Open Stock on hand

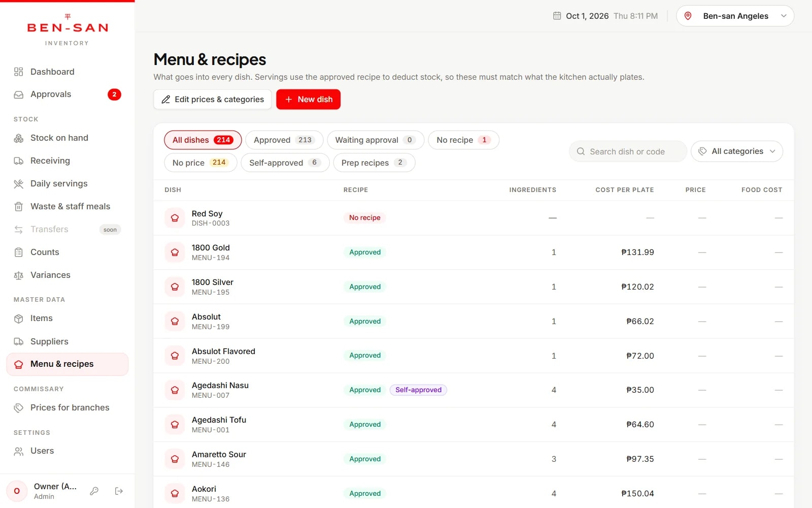click(x=67, y=138)
